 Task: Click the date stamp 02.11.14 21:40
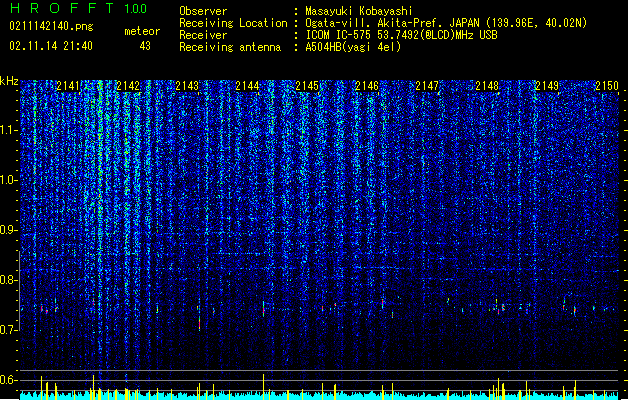[x=51, y=46]
